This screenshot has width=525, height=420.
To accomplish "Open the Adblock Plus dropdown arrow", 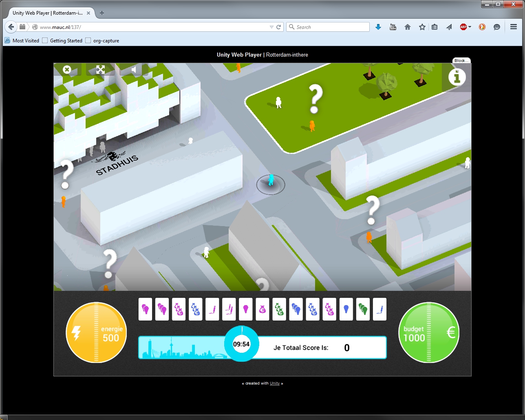I will point(470,27).
